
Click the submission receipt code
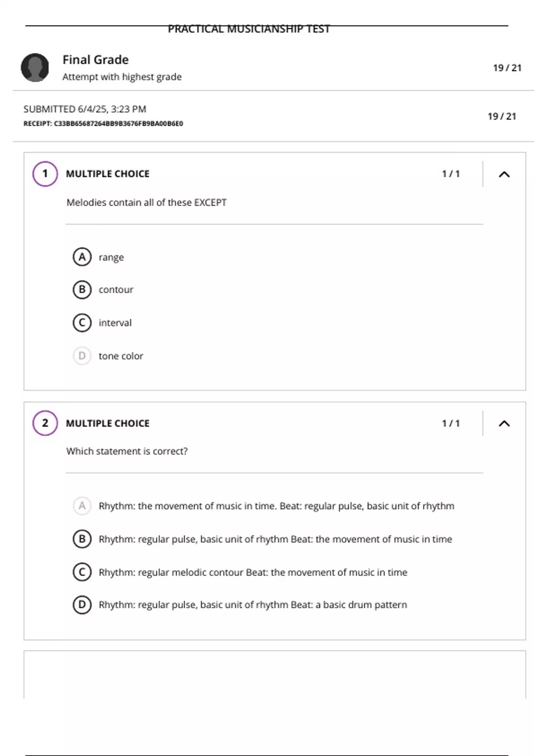(103, 124)
